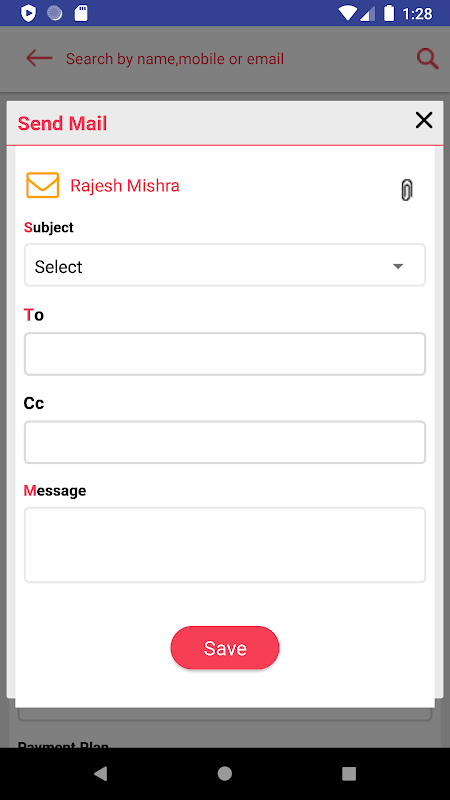Focus the Cc input field

click(x=225, y=442)
